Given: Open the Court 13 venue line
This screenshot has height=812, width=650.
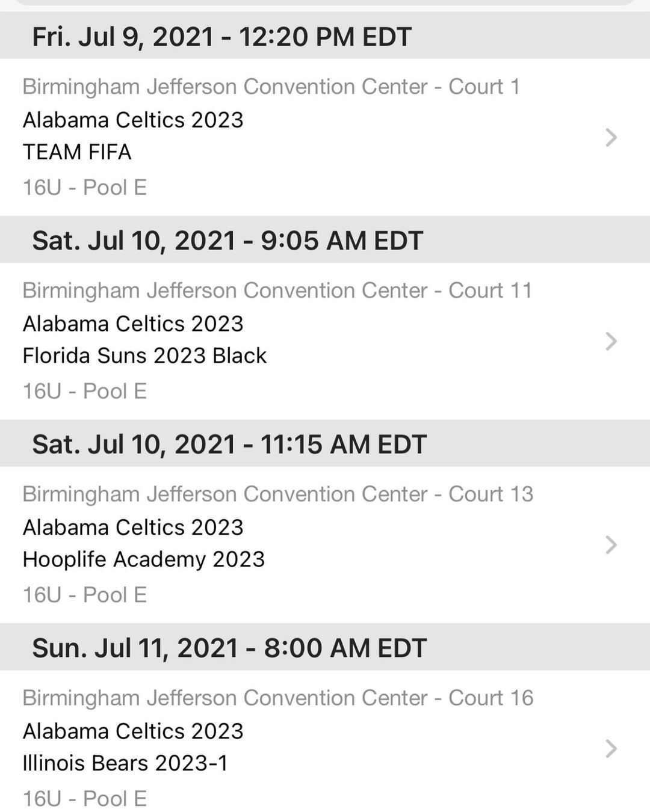Looking at the screenshot, I should point(278,494).
